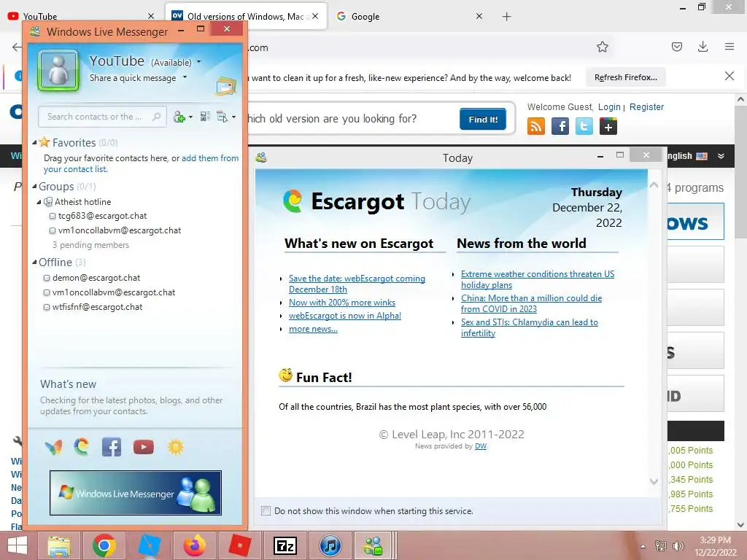The height and width of the screenshot is (560, 747).
Task: Click the user avatar picture in Messenger
Action: coord(58,71)
